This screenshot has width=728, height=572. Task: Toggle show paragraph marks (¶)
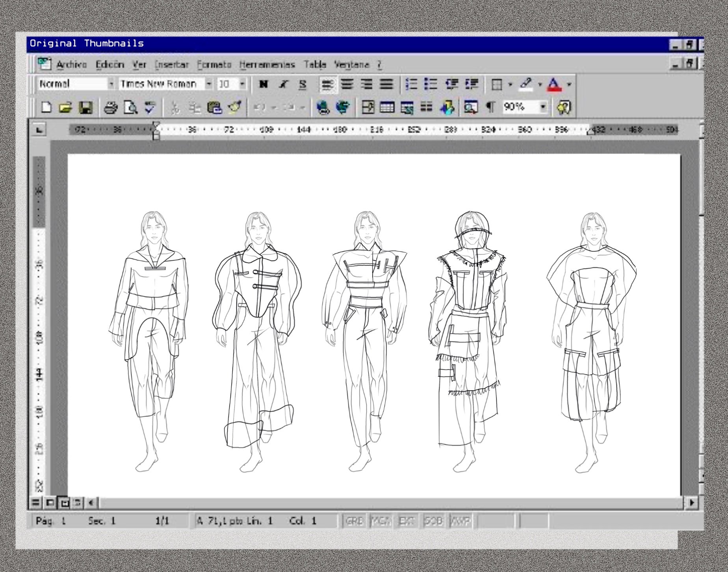coord(490,107)
